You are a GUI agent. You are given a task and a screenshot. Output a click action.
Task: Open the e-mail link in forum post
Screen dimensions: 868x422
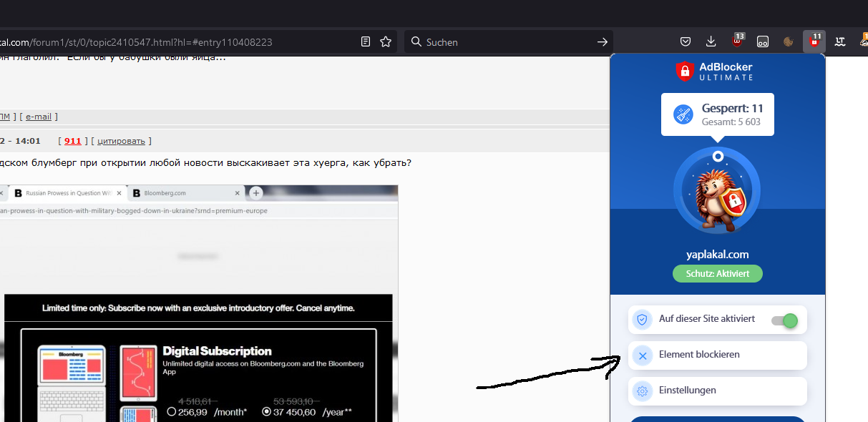click(x=39, y=117)
